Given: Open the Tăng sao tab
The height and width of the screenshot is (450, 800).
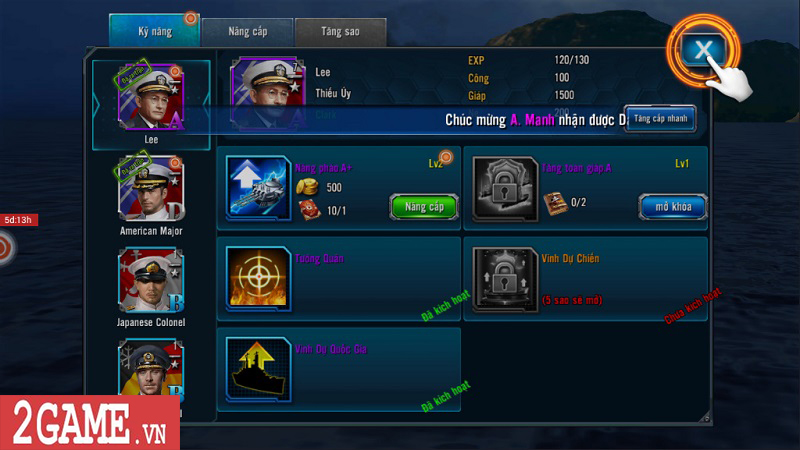Looking at the screenshot, I should (340, 32).
